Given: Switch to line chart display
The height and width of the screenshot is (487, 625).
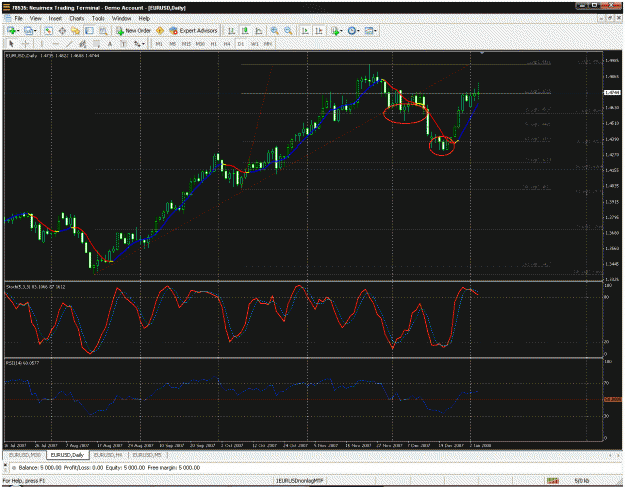Looking at the screenshot, I should pyautogui.click(x=259, y=31).
